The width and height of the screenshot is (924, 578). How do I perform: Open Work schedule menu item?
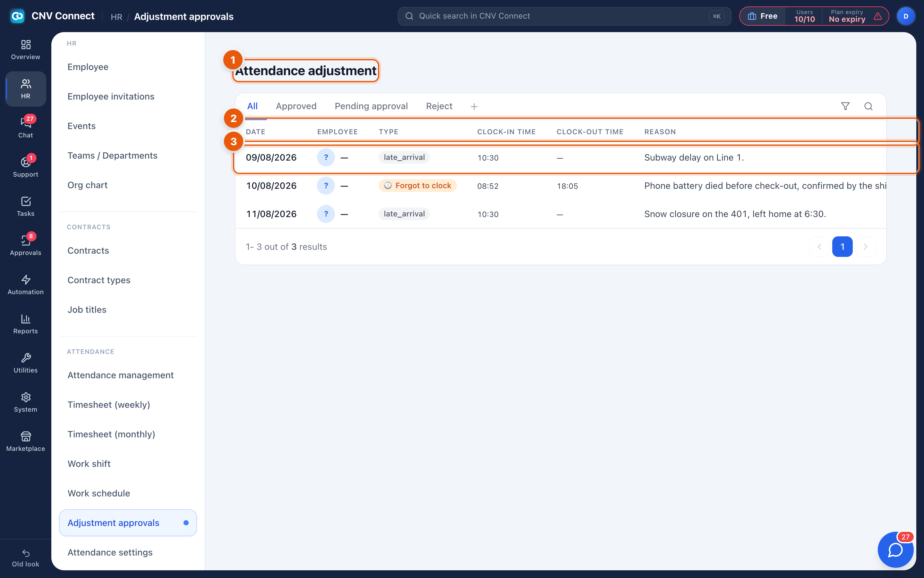(x=128, y=493)
